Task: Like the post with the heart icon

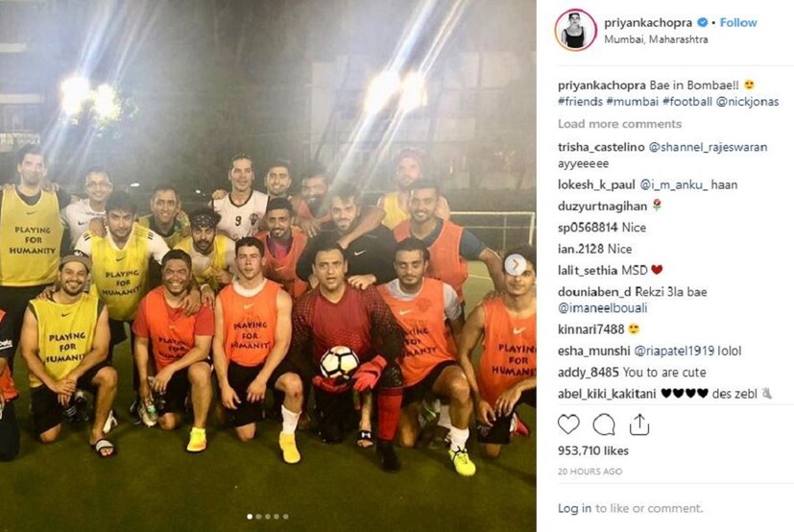Action: (x=568, y=424)
